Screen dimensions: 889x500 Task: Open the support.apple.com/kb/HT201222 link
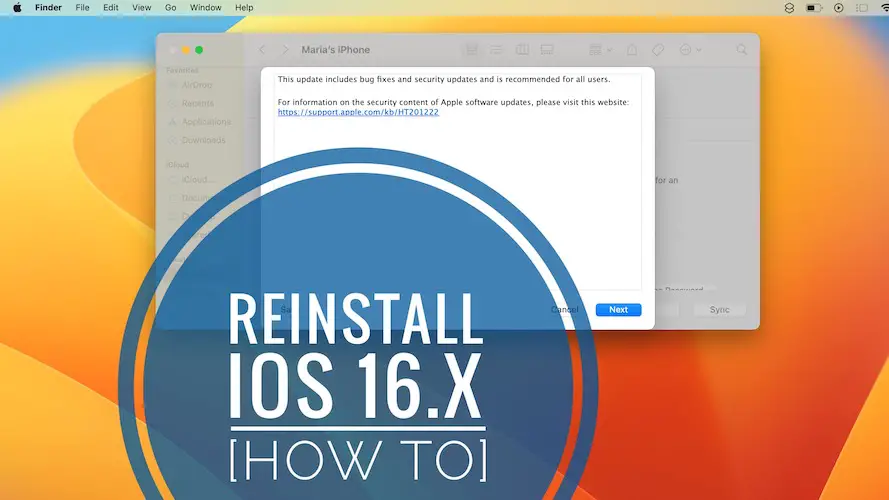[x=358, y=112]
